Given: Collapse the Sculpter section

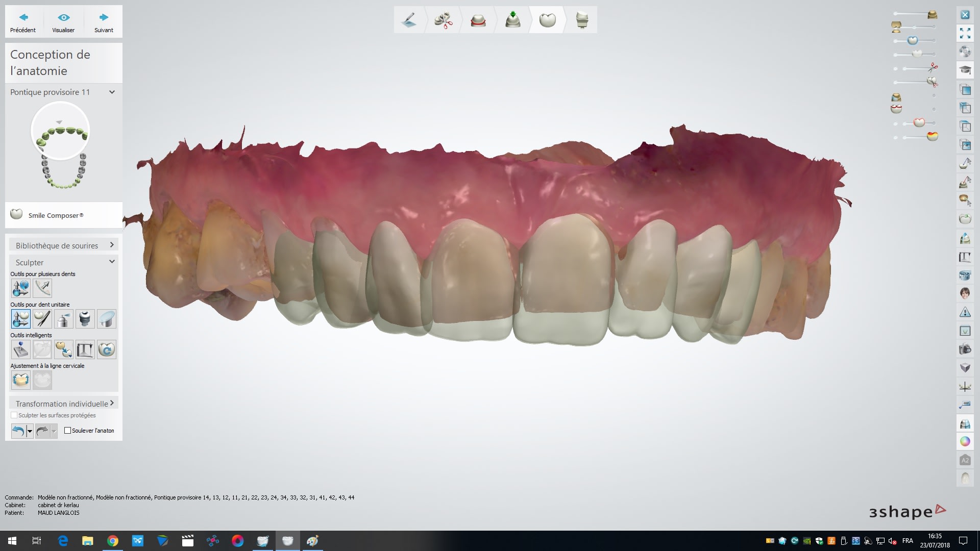Looking at the screenshot, I should click(63, 262).
